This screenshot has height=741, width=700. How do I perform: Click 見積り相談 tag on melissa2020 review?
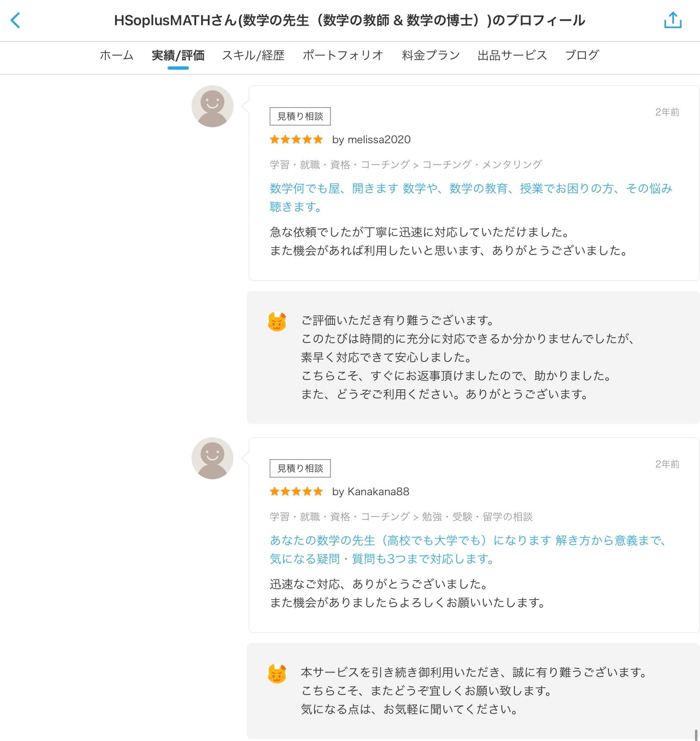click(300, 116)
